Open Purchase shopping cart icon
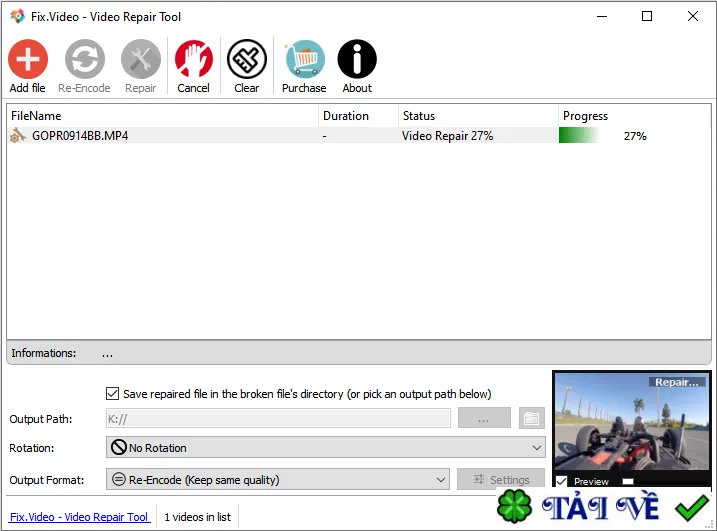The image size is (717, 531). coord(305,59)
